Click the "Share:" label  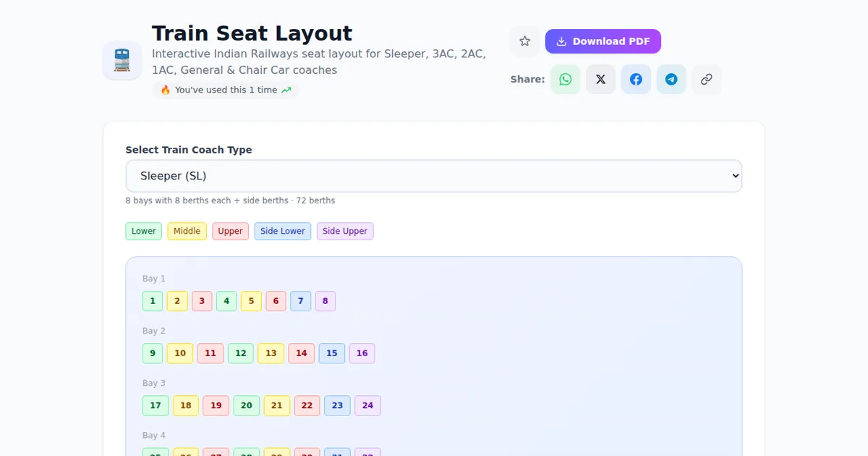pos(527,79)
